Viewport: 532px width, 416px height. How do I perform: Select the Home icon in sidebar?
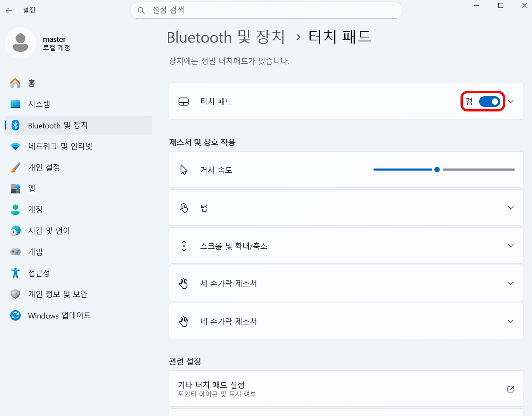[15, 83]
